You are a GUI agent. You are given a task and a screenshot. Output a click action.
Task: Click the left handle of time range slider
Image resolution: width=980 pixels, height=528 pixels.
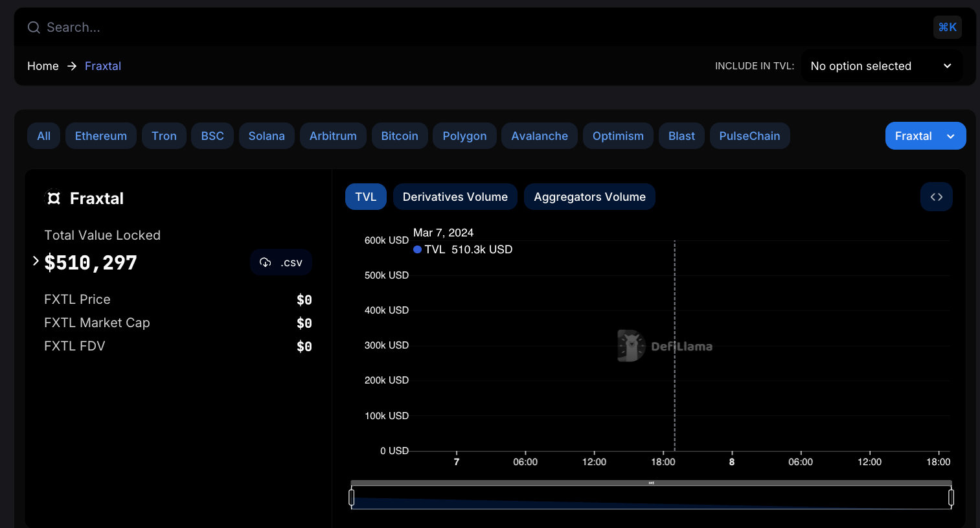click(352, 498)
